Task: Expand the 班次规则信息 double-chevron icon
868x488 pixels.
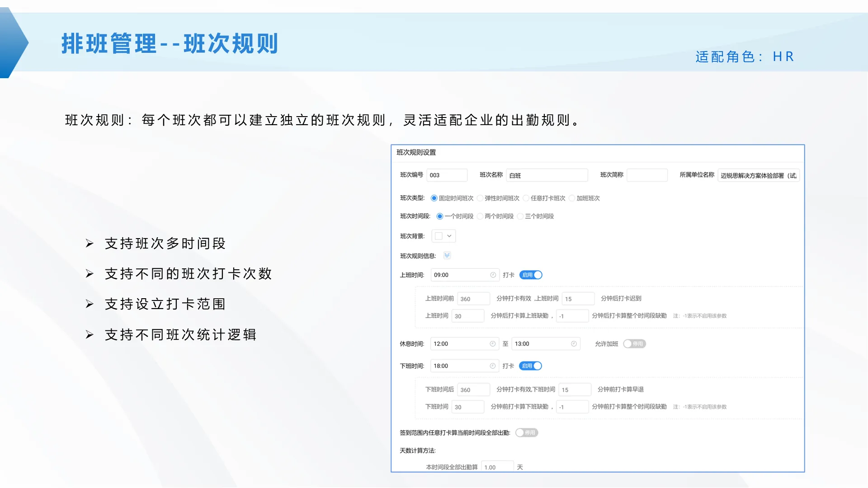Action: pyautogui.click(x=447, y=255)
